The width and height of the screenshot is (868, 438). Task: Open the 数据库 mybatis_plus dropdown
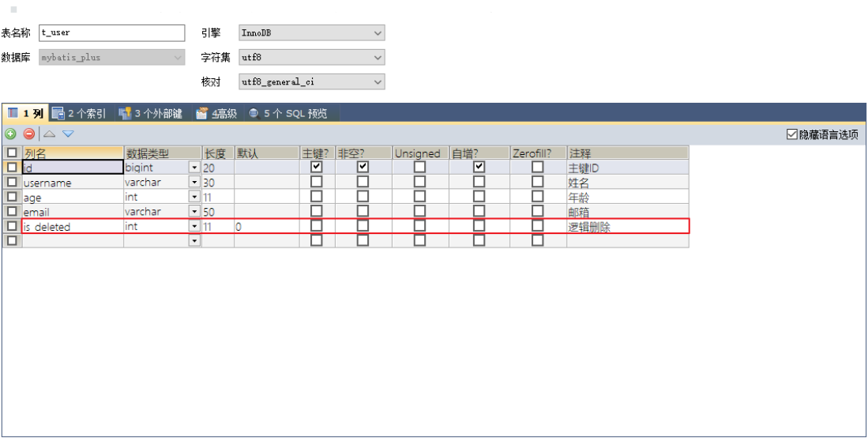point(112,57)
